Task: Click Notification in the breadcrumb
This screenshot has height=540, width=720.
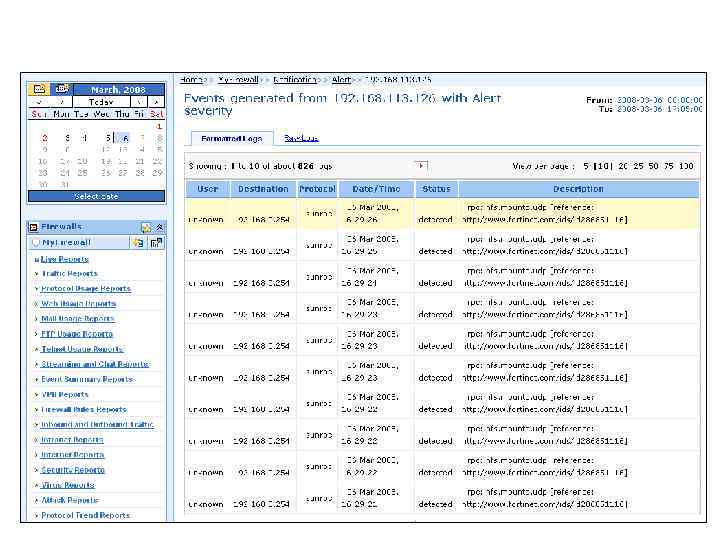Action: point(295,79)
